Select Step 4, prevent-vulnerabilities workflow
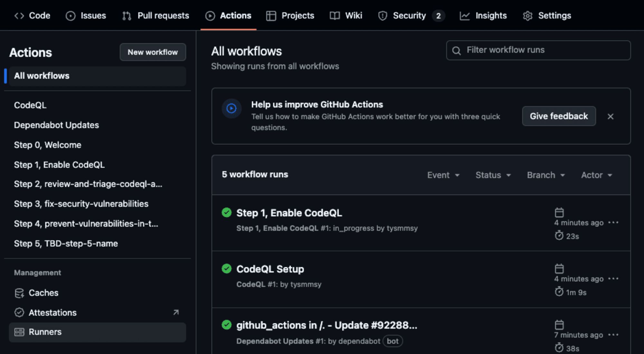The width and height of the screenshot is (644, 354). tap(86, 224)
